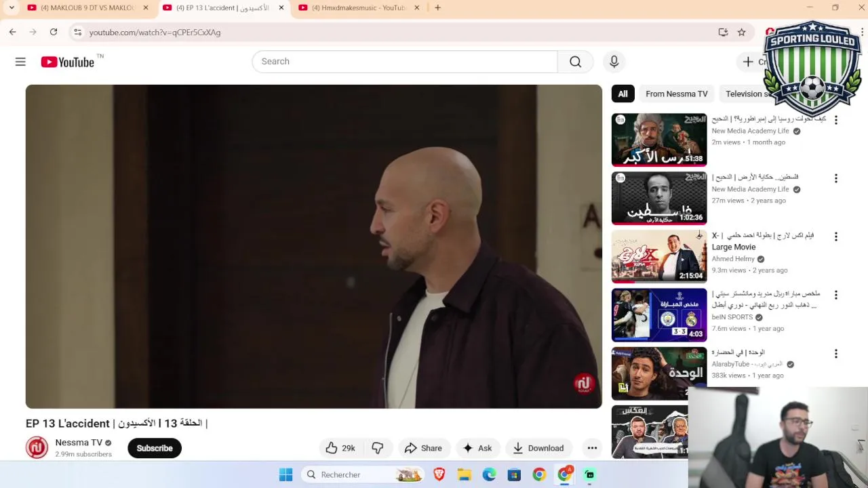Viewport: 868px width, 488px height.
Task: Close the MAKLOUB 9 DT tab
Action: tap(145, 7)
